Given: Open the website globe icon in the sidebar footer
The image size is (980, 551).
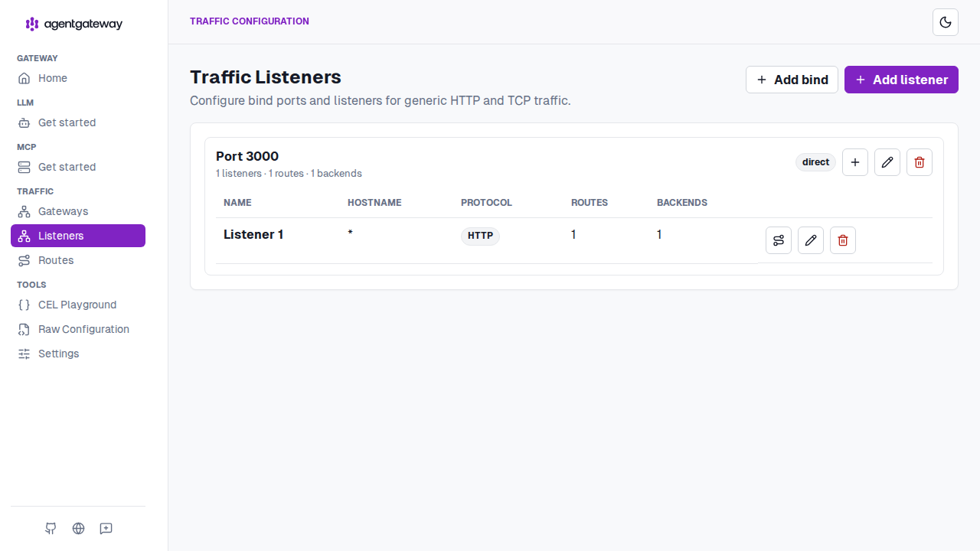Looking at the screenshot, I should 78,528.
